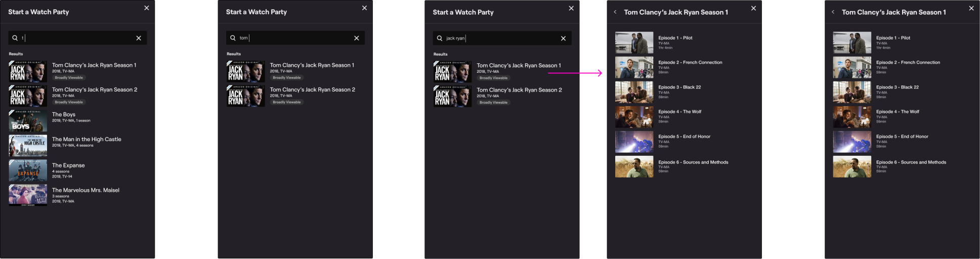Click magnifier icon in the 't' search box
The width and height of the screenshot is (980, 259).
point(15,38)
